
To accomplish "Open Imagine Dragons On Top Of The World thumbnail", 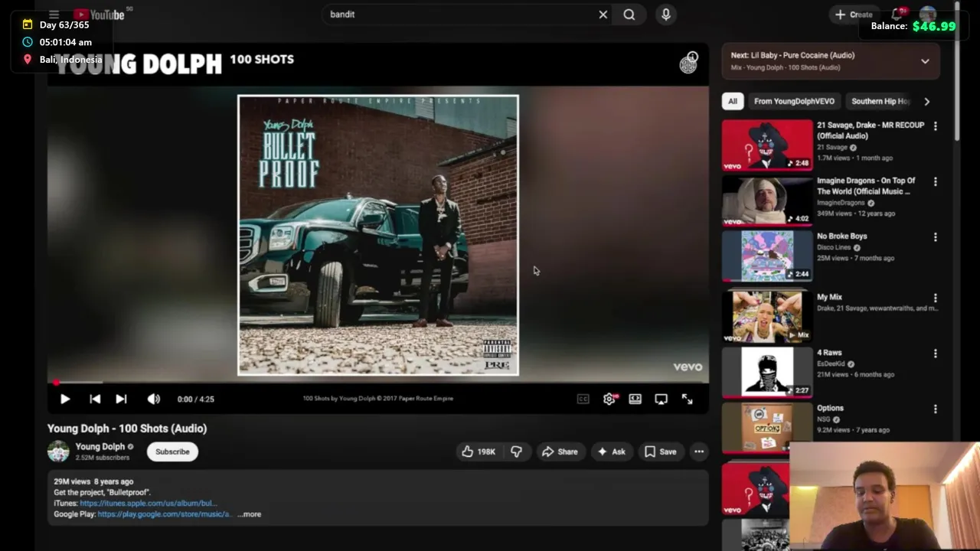I will pos(767,201).
